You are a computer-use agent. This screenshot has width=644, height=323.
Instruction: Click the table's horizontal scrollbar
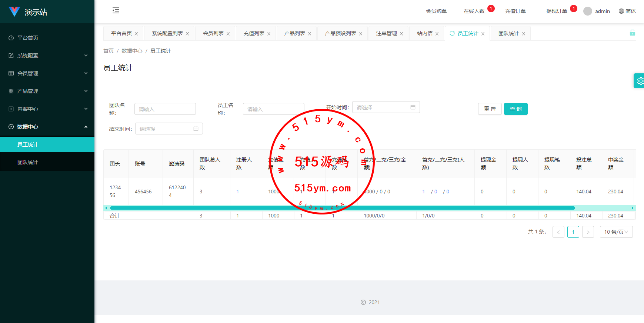342,208
